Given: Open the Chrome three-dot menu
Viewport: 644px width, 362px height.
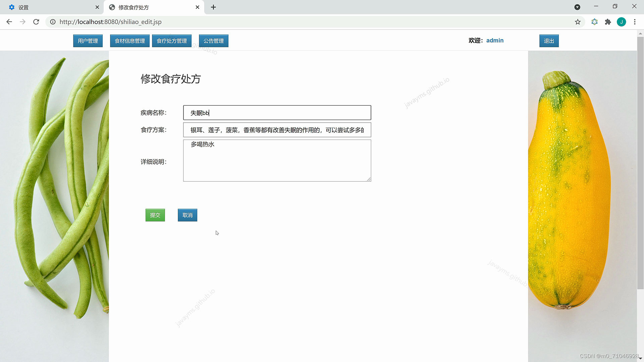Looking at the screenshot, I should (x=635, y=22).
